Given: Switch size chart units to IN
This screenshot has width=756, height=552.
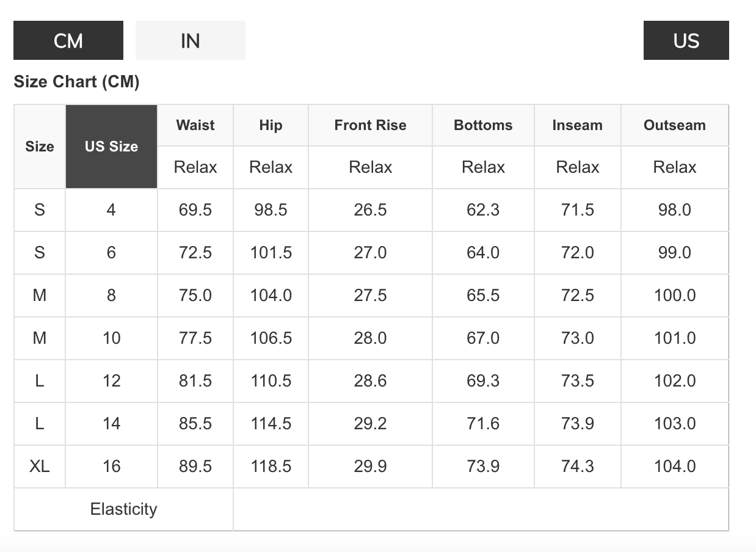Looking at the screenshot, I should [190, 40].
